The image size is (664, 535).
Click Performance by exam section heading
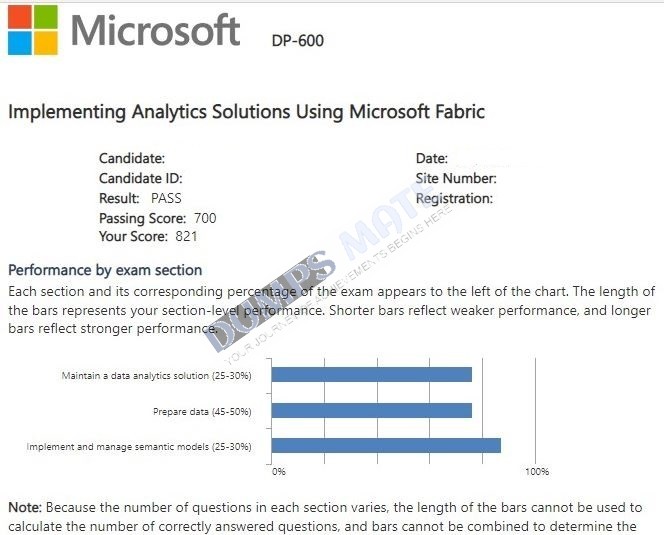(105, 270)
